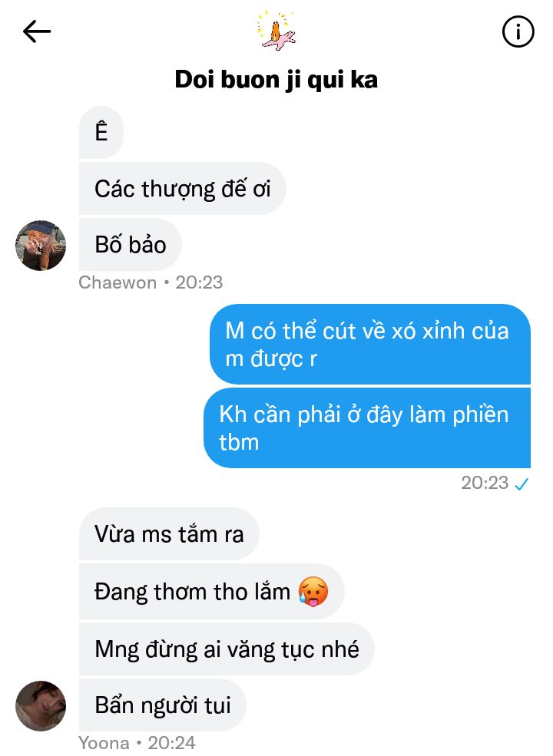Select the message "Các thượng đế ơi"
Image resolution: width=553 pixels, height=756 pixels.
(182, 189)
